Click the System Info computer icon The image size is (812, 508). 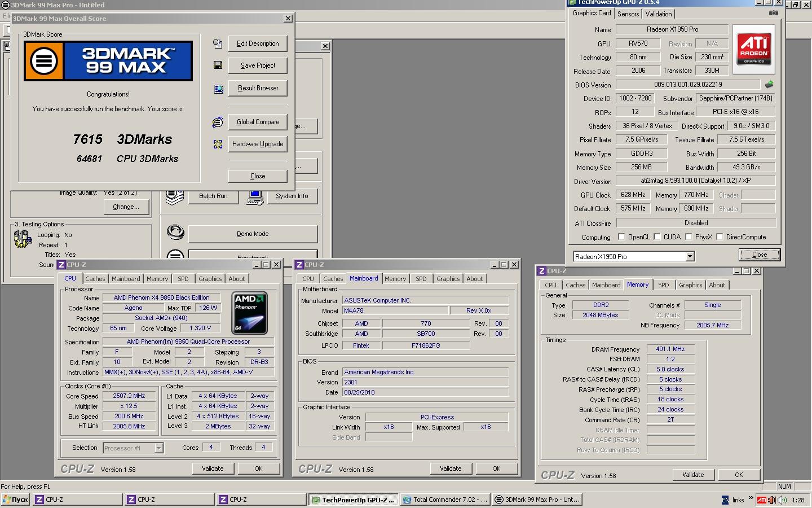(255, 196)
